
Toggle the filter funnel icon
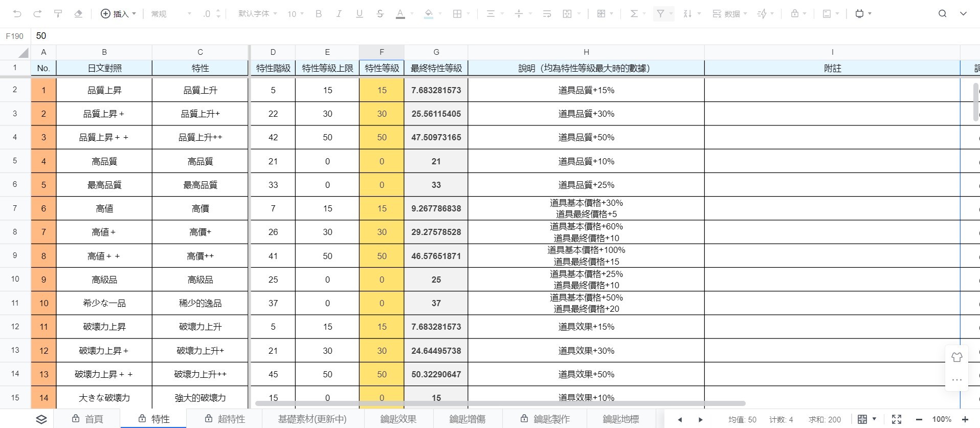pyautogui.click(x=660, y=14)
